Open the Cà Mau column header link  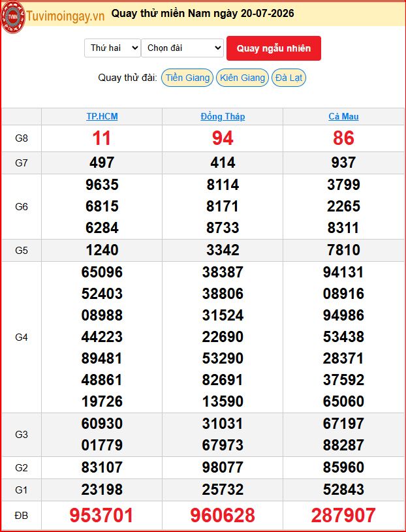[343, 116]
